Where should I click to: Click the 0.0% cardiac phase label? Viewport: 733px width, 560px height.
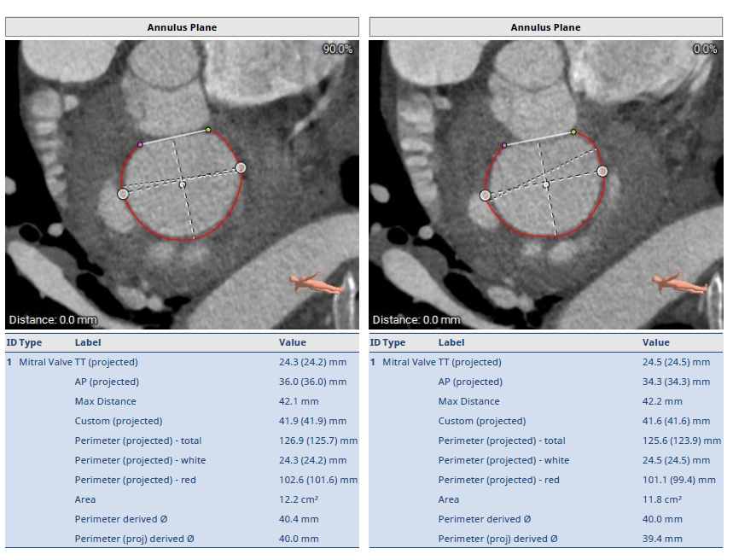coord(705,50)
